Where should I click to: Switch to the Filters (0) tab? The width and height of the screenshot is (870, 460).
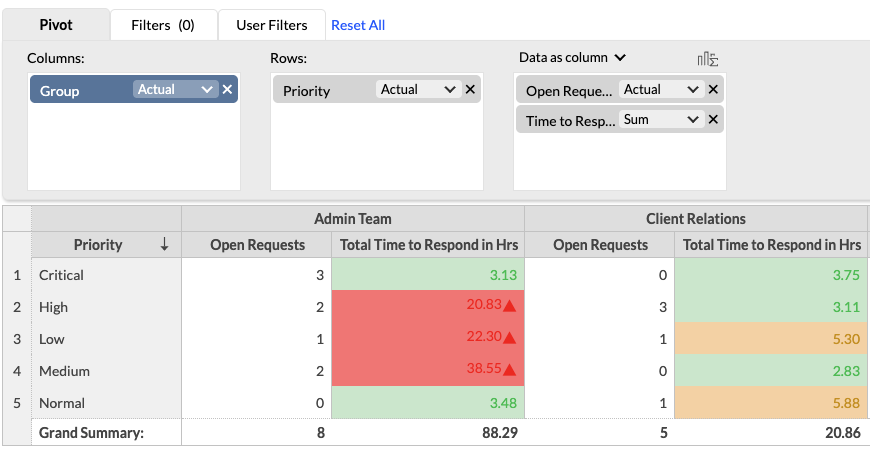click(x=162, y=25)
